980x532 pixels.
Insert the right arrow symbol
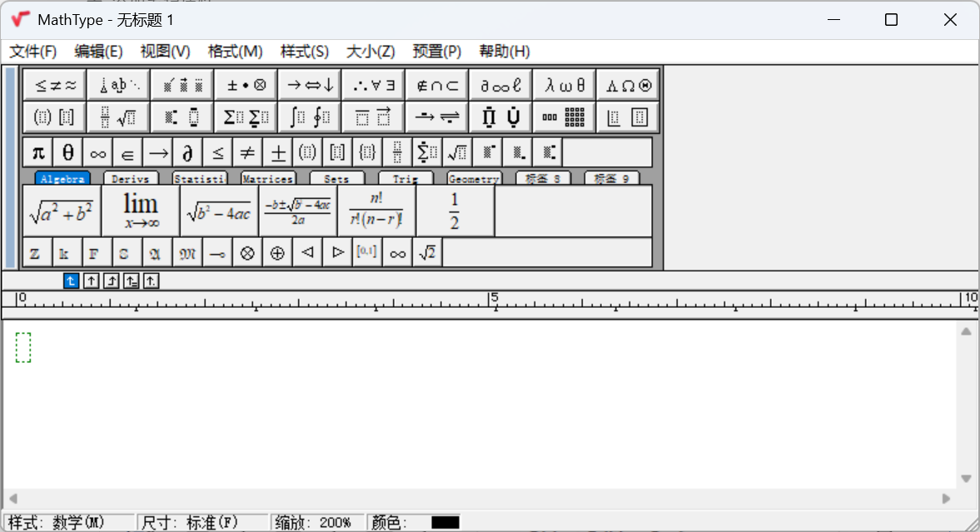click(x=157, y=152)
